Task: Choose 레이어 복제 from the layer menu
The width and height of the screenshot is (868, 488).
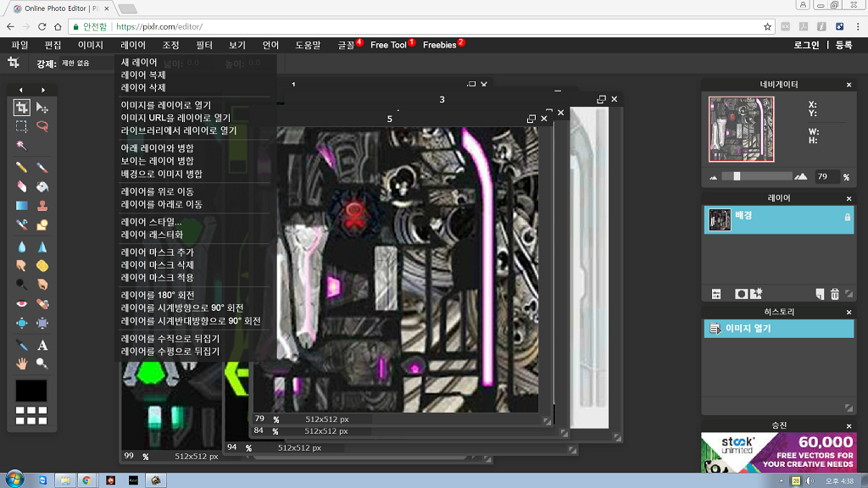Action: 143,75
